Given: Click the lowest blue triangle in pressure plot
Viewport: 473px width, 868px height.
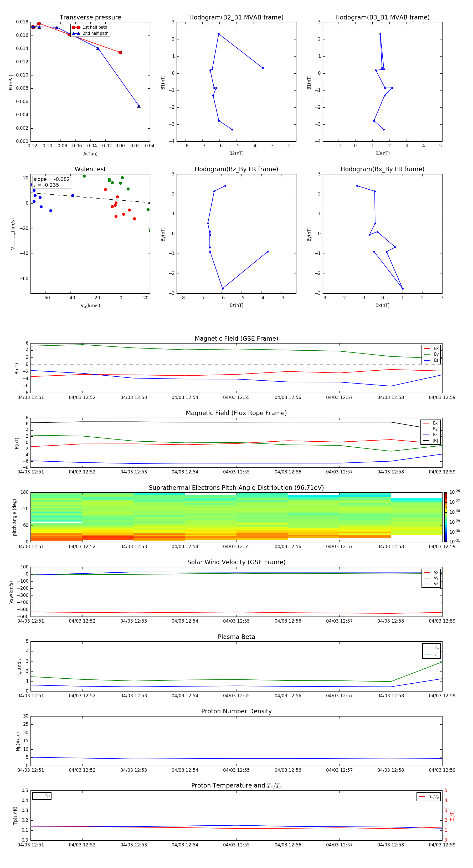Looking at the screenshot, I should [139, 106].
